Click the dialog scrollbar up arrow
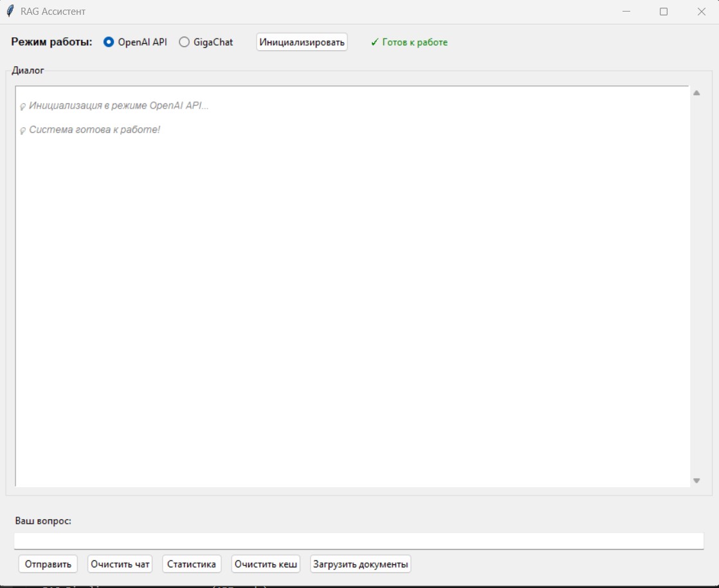Viewport: 719px width, 588px height. 696,93
